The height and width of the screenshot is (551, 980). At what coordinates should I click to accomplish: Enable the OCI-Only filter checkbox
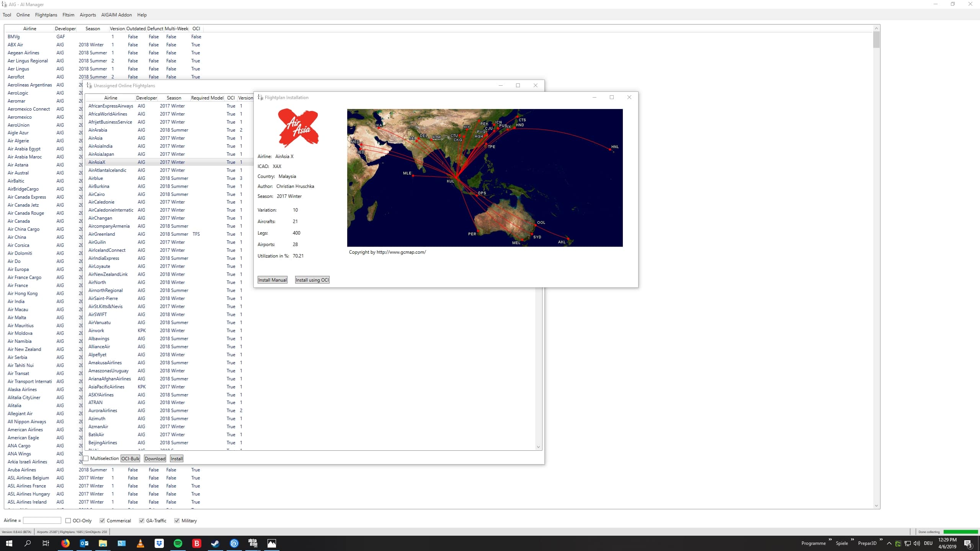click(x=68, y=520)
